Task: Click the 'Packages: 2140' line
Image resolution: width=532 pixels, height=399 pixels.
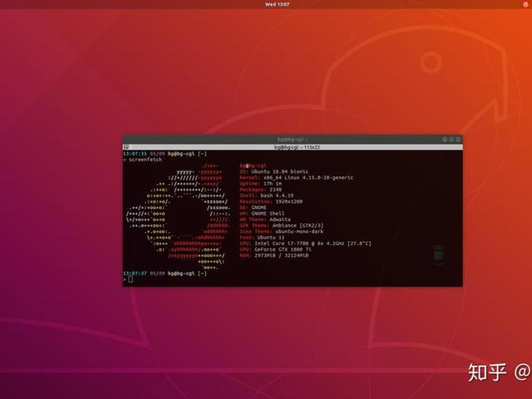Action: 261,190
